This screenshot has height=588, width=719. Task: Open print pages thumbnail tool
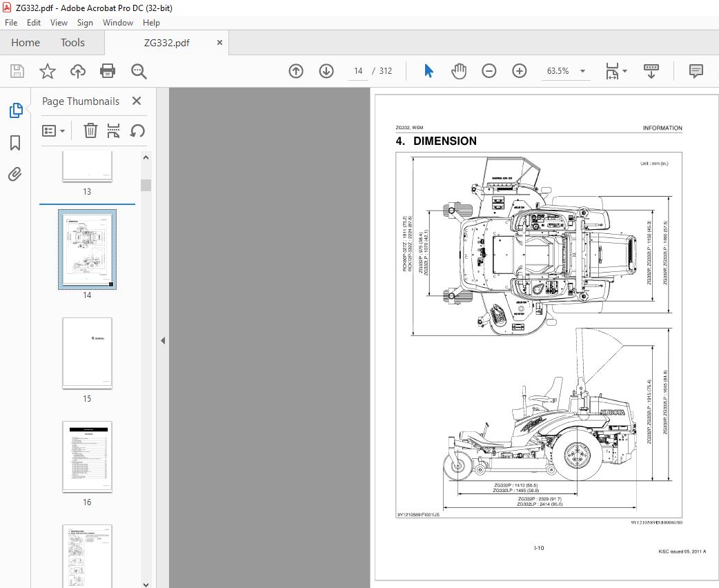pos(113,130)
